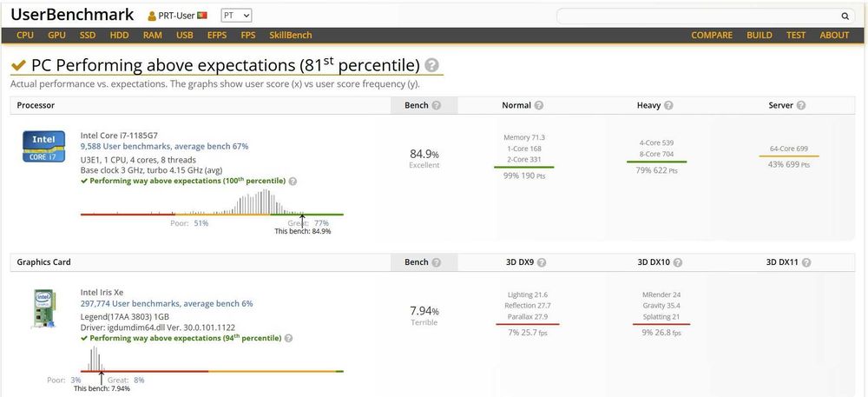Click the UserBenchmark site logo
Screen dimensions: 868x397
point(73,15)
